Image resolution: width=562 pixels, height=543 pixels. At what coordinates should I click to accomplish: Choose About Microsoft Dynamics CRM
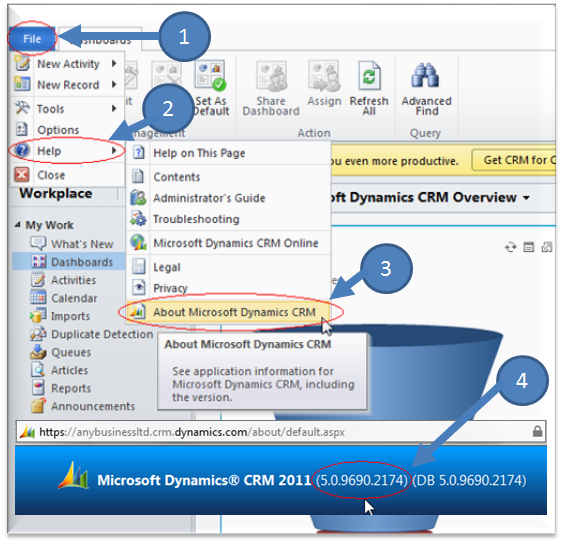[228, 312]
